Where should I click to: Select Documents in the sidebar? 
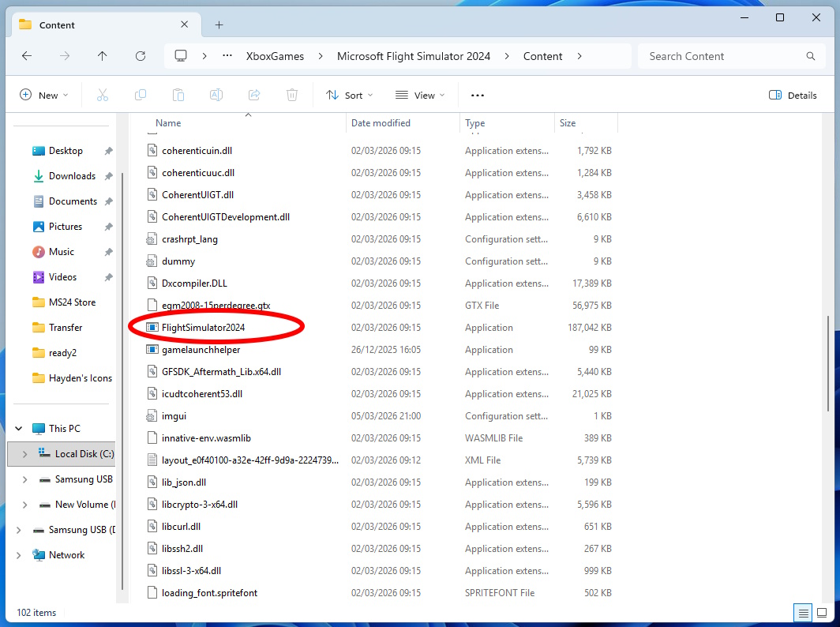(x=73, y=201)
